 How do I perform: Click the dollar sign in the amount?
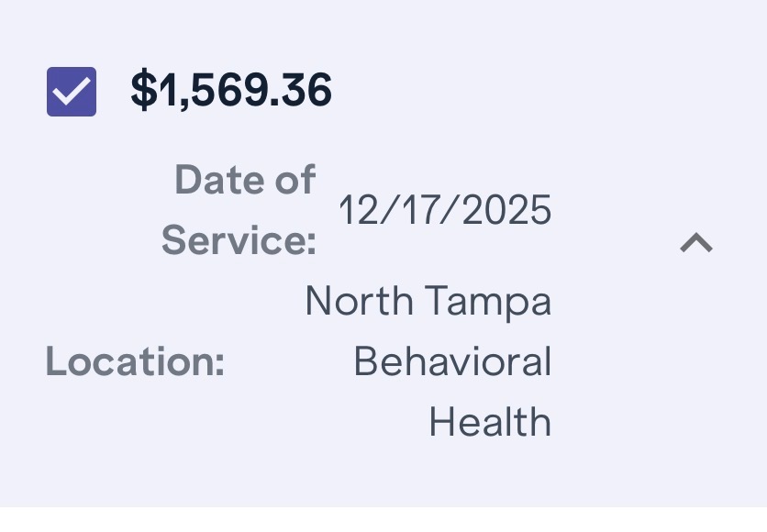[x=142, y=91]
